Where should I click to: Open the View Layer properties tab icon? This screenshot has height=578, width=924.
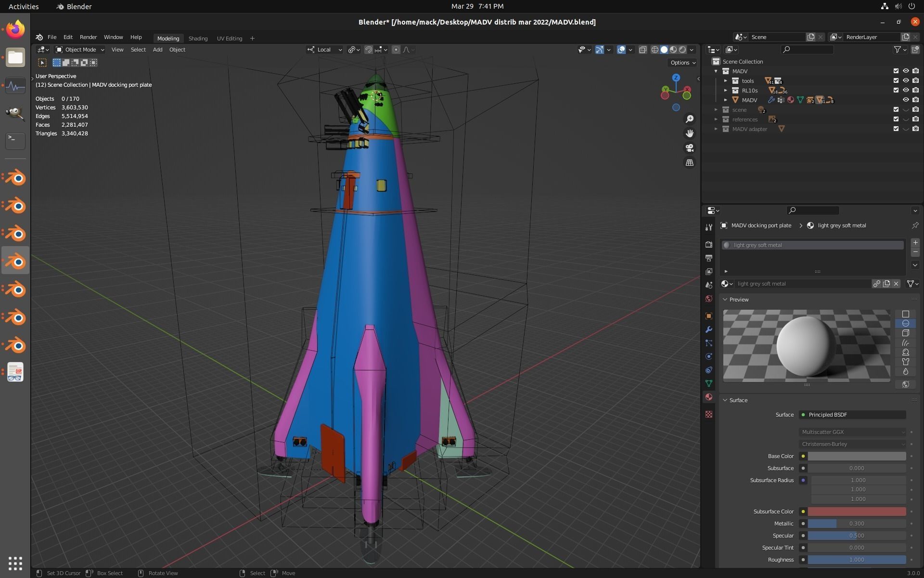coord(708,272)
